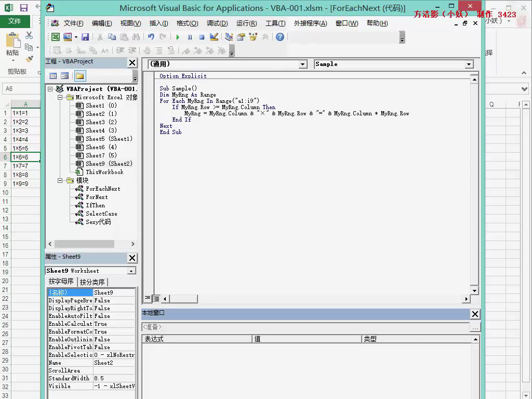Click the Reset (stop) square icon

point(202,37)
